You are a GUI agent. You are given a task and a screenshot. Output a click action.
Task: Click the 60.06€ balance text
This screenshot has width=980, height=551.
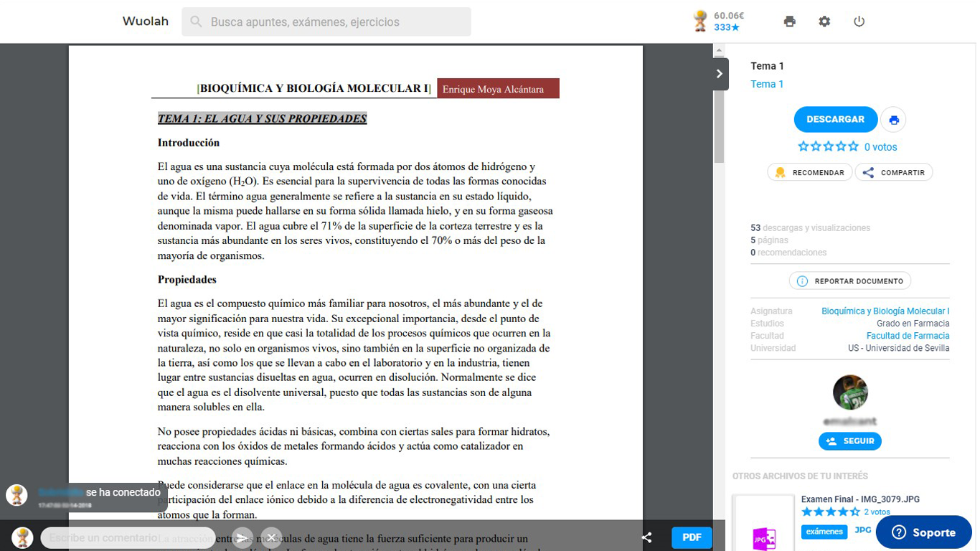(729, 16)
